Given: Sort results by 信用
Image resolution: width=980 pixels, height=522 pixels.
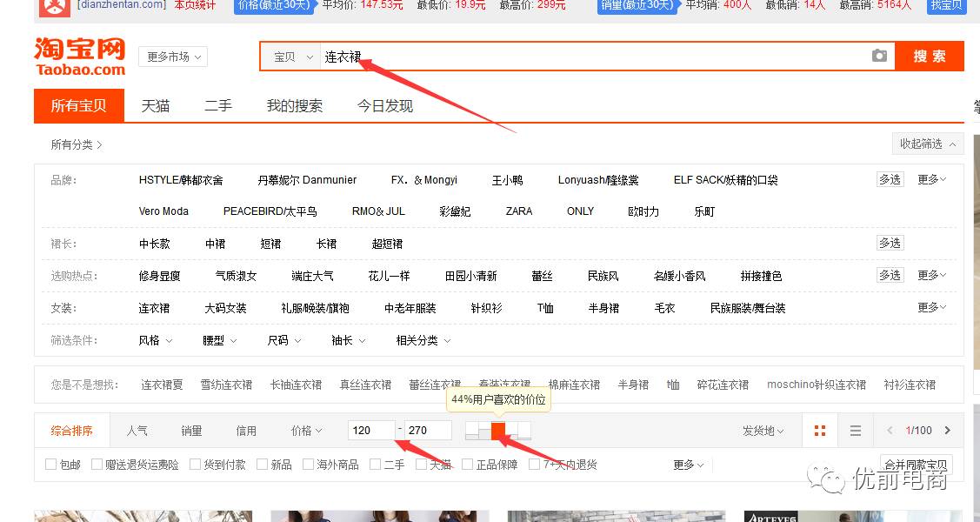Looking at the screenshot, I should pyautogui.click(x=245, y=430).
